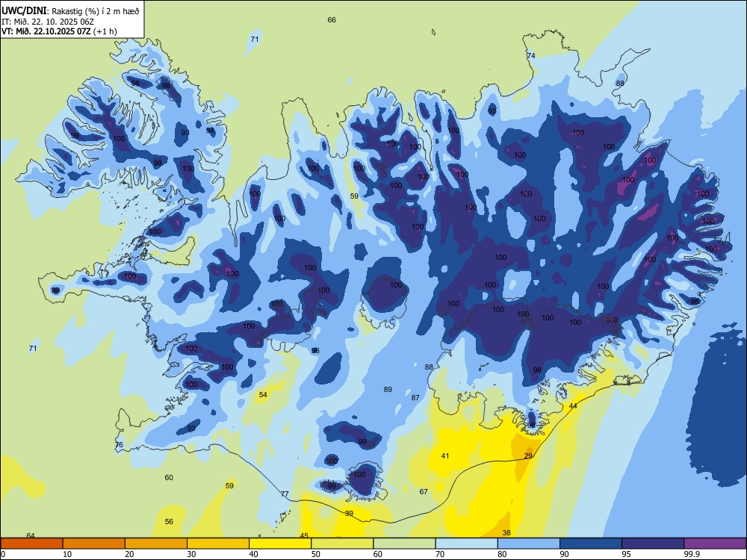Click the 90–95% medium blue legend swatch
Image resolution: width=747 pixels, height=560 pixels.
(x=591, y=544)
